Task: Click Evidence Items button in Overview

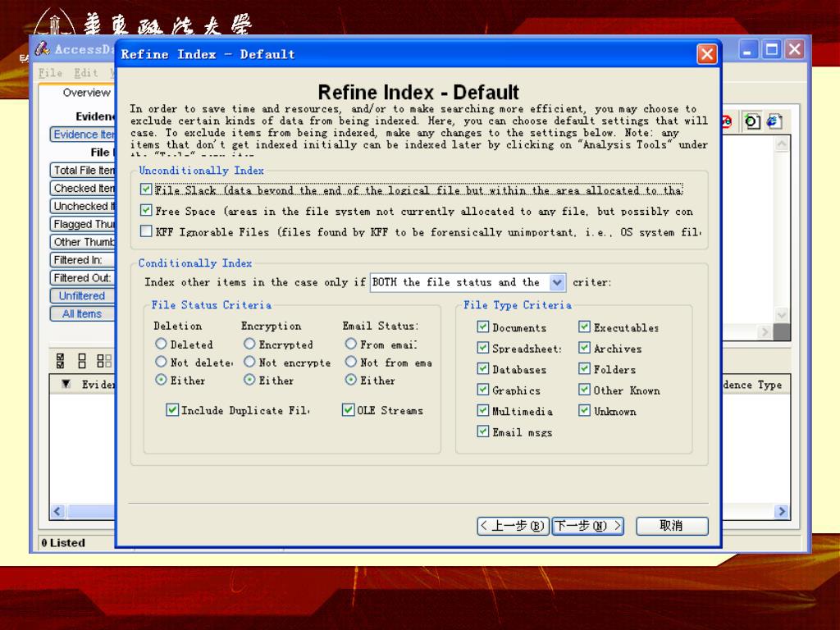Action: click(x=83, y=135)
